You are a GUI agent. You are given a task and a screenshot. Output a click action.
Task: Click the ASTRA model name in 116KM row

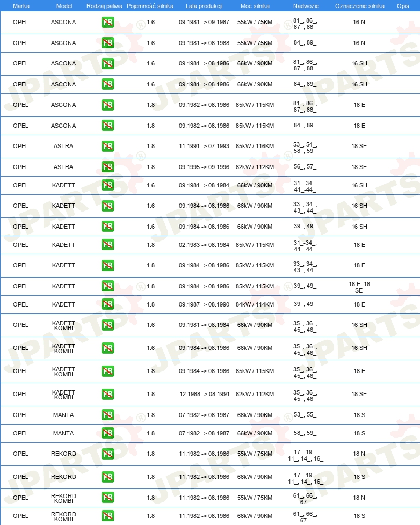pyautogui.click(x=63, y=147)
